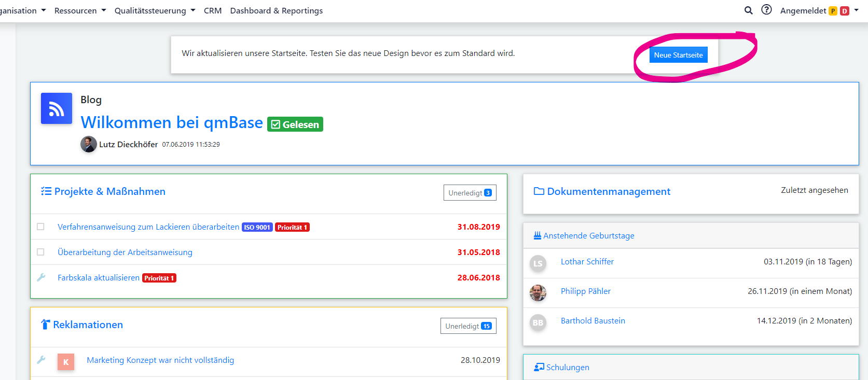The height and width of the screenshot is (380, 868).
Task: Open Barthold Baustein's profile link
Action: (x=593, y=320)
